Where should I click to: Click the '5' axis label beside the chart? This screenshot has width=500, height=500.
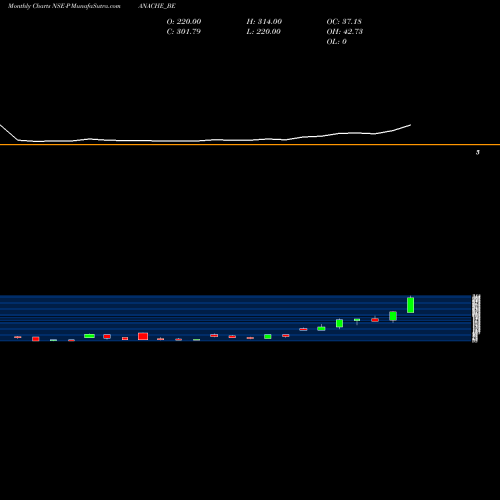point(478,152)
